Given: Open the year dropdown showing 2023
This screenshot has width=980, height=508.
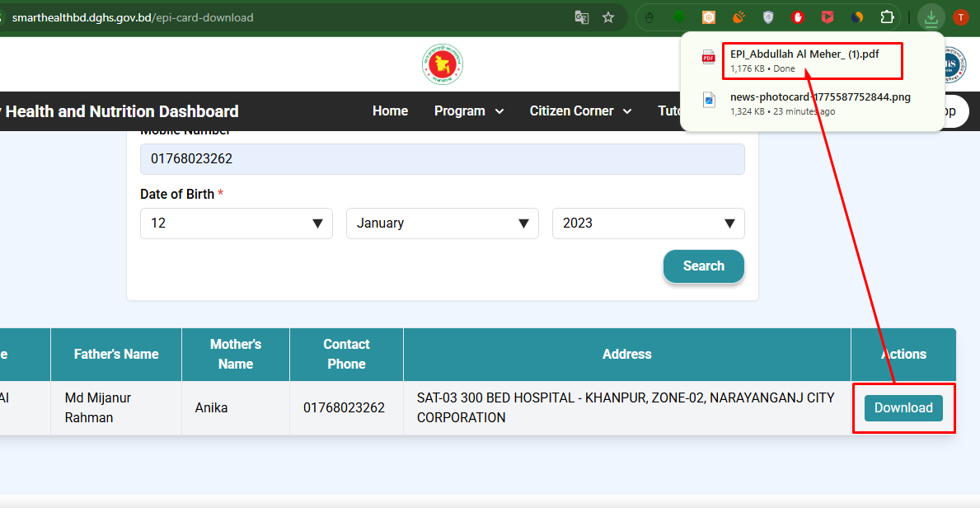Looking at the screenshot, I should pos(648,223).
